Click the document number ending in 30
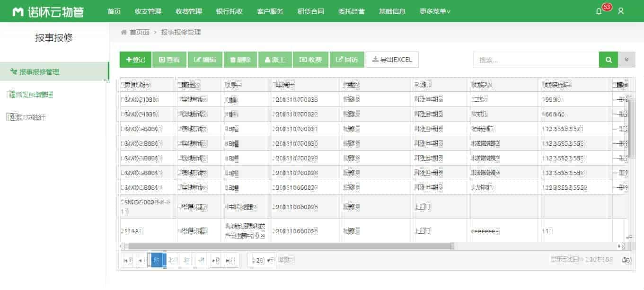This screenshot has width=644, height=290. [x=295, y=143]
